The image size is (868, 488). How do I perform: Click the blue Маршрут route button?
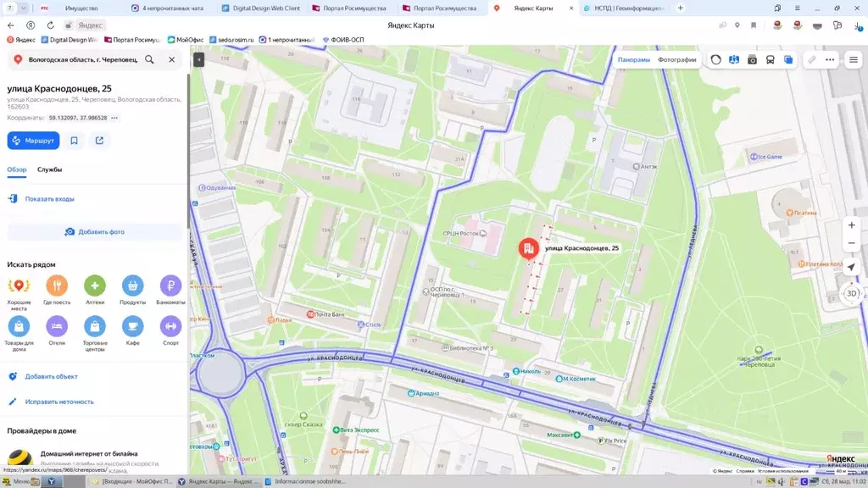(x=33, y=141)
